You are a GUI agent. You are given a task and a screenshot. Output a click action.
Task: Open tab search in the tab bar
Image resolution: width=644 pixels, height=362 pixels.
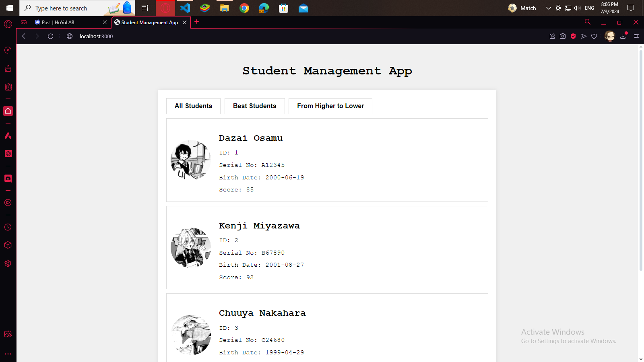(587, 22)
